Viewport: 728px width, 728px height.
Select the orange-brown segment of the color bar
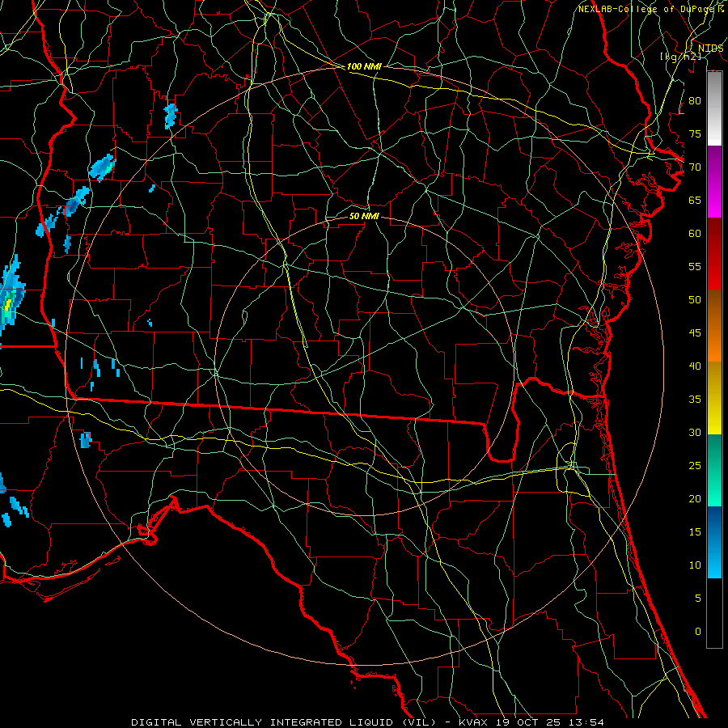[x=714, y=326]
